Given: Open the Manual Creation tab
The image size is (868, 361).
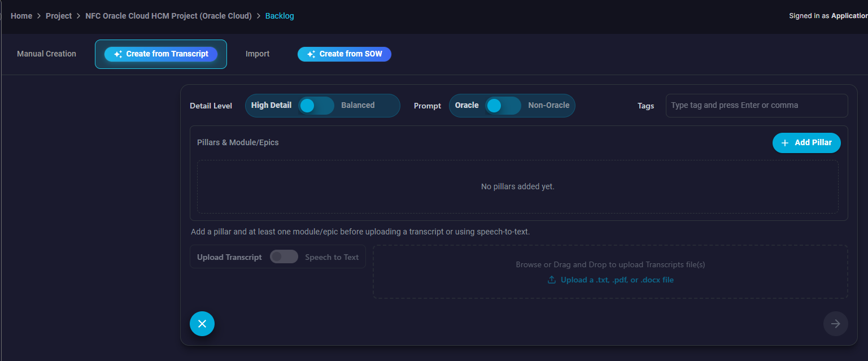Looking at the screenshot, I should (x=46, y=54).
